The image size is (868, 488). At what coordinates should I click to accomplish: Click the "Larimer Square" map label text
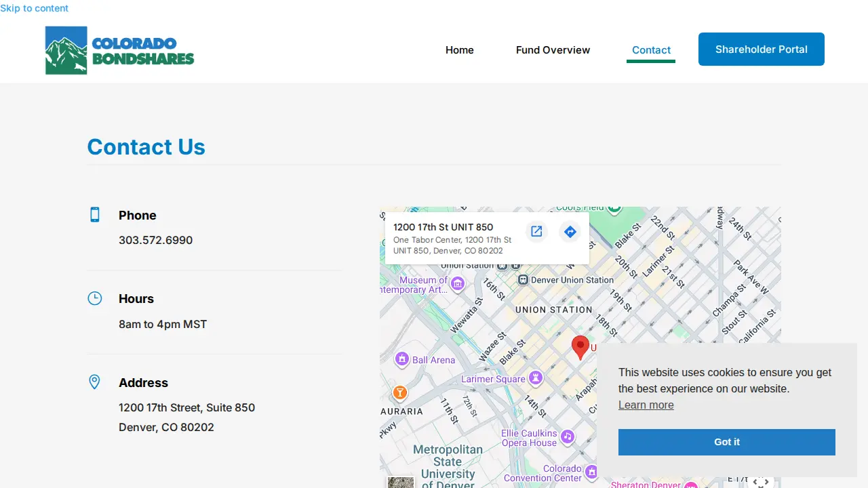(494, 379)
